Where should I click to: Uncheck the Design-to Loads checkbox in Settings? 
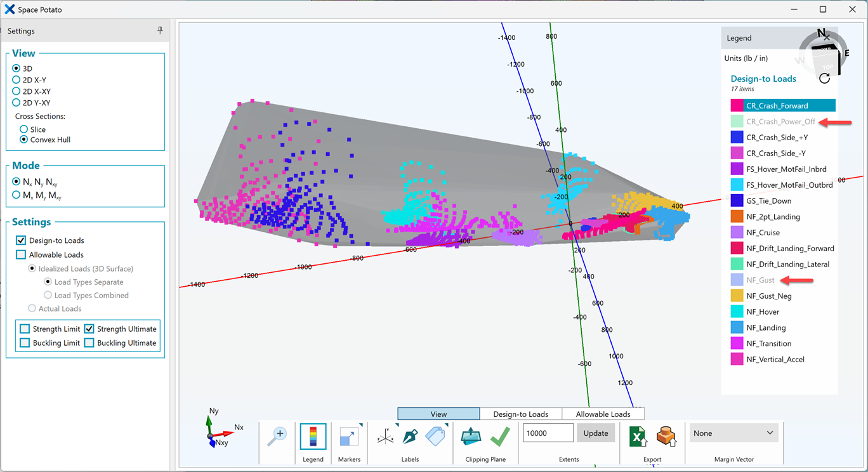pos(21,240)
